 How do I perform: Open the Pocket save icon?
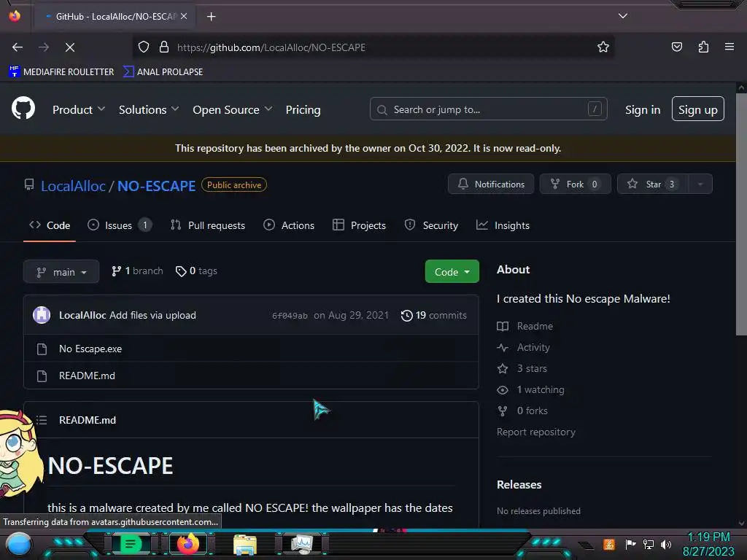pyautogui.click(x=676, y=47)
